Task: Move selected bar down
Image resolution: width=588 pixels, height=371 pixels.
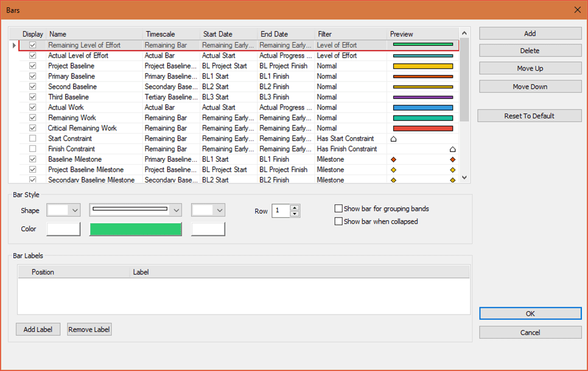Action: point(530,86)
